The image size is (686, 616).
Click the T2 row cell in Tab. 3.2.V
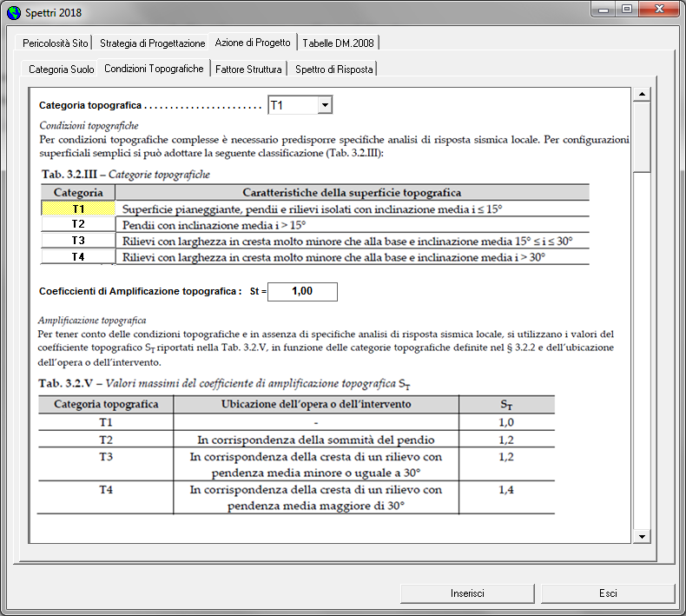click(106, 440)
